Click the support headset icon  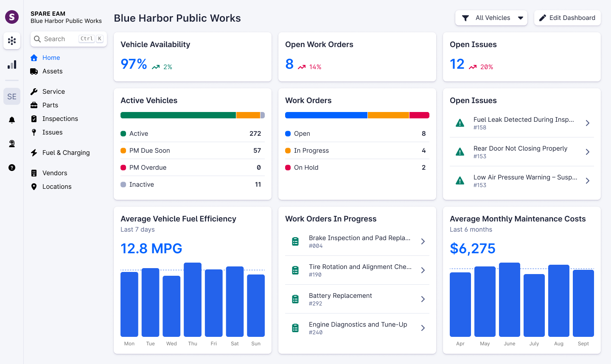point(11,143)
